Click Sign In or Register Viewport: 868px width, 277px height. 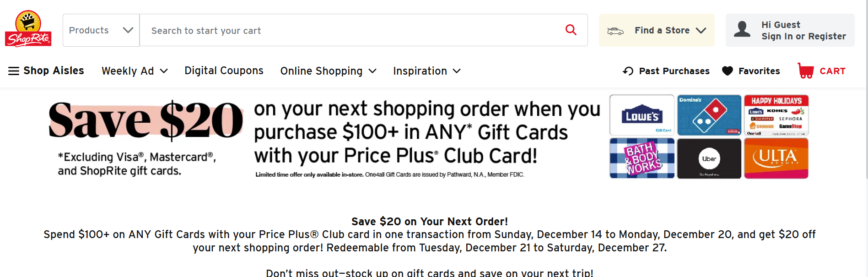pos(803,36)
